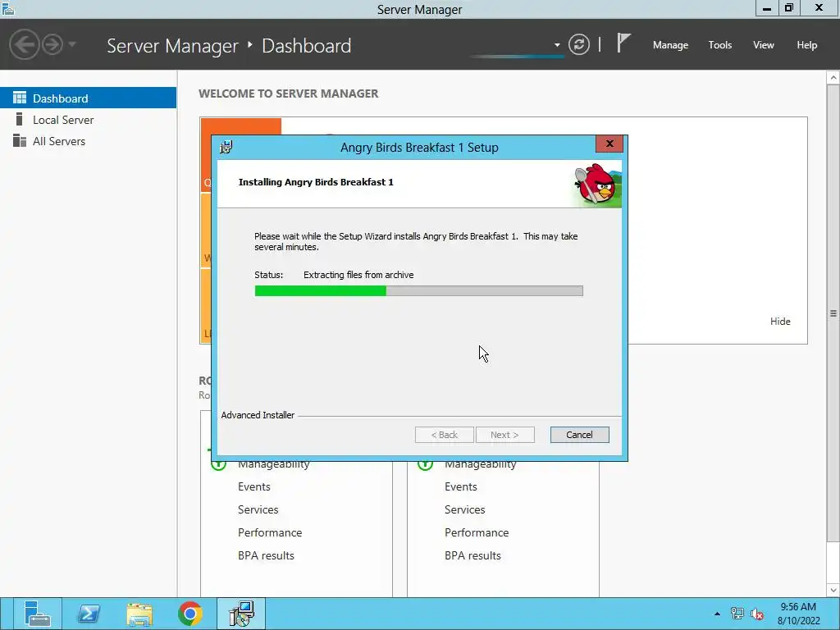Click the back navigation arrow in Server Manager
This screenshot has width=840, height=630.
click(24, 44)
